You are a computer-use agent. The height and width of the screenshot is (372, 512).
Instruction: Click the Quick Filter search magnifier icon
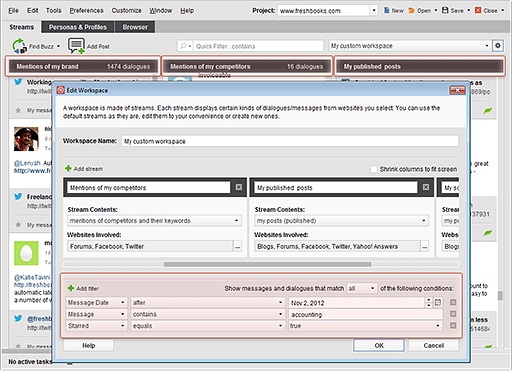tap(183, 46)
